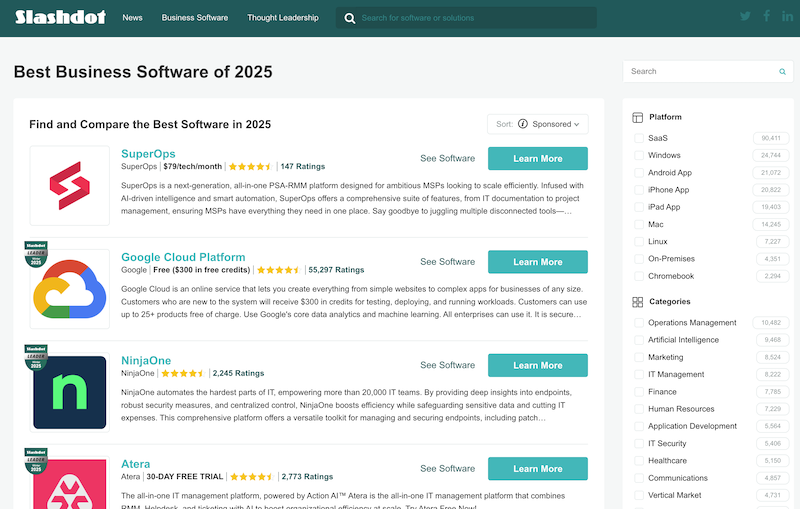Screen dimensions: 800x509
Task: Open the Atera title link
Action: [x=135, y=465]
